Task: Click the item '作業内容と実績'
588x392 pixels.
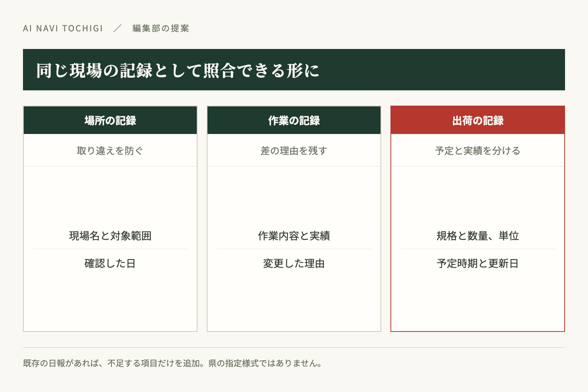Action: tap(294, 235)
